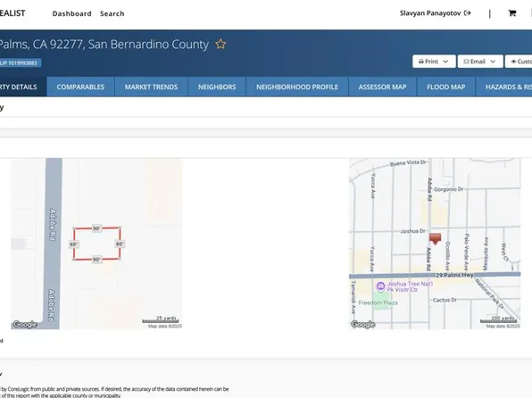
Task: Click the CLIP 1019993883 badge
Action: click(20, 62)
